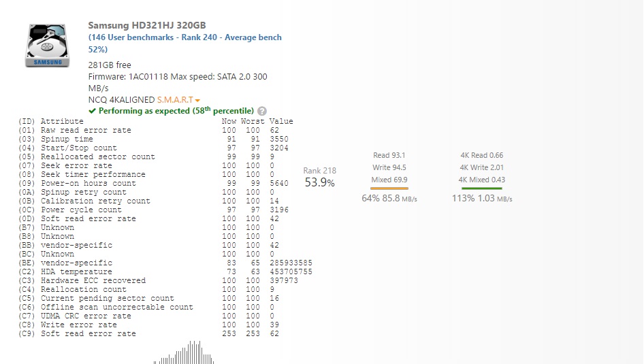The width and height of the screenshot is (644, 364).
Task: Click the 53.9% score value
Action: 319,182
